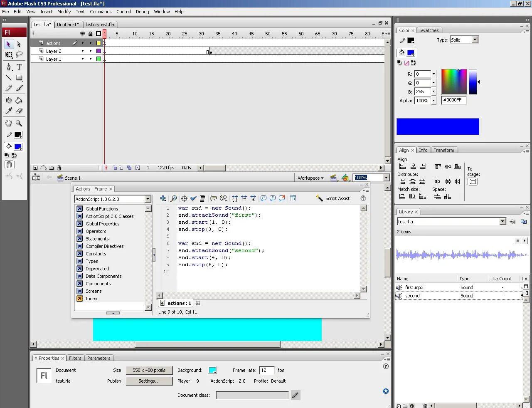Viewport: 532px width, 408px height.
Task: Click Publish Settings button
Action: pos(149,381)
